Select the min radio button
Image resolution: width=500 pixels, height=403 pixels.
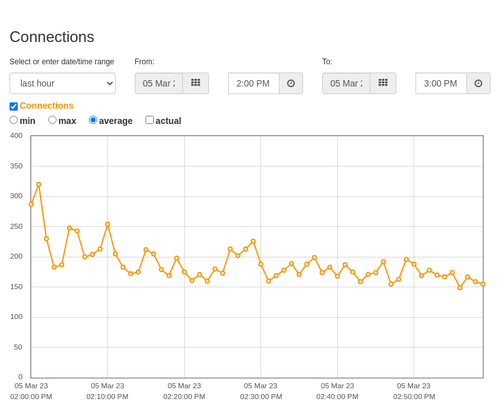point(13,120)
